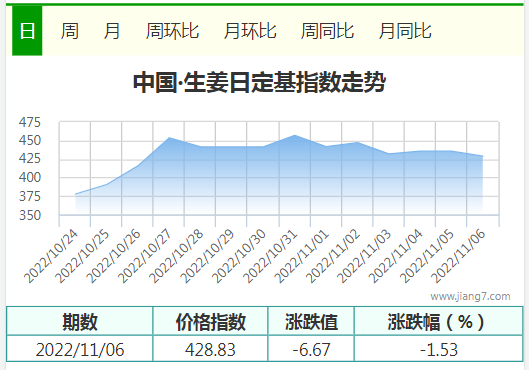Viewport: 529px width, 370px height.
Task: Click x-axis label 2022/10/27
Action: point(145,257)
